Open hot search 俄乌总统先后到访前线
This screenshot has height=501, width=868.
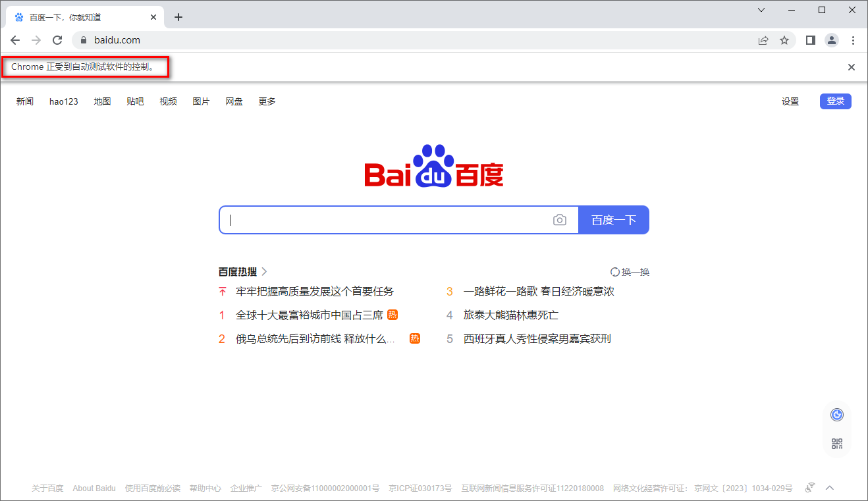click(x=315, y=339)
